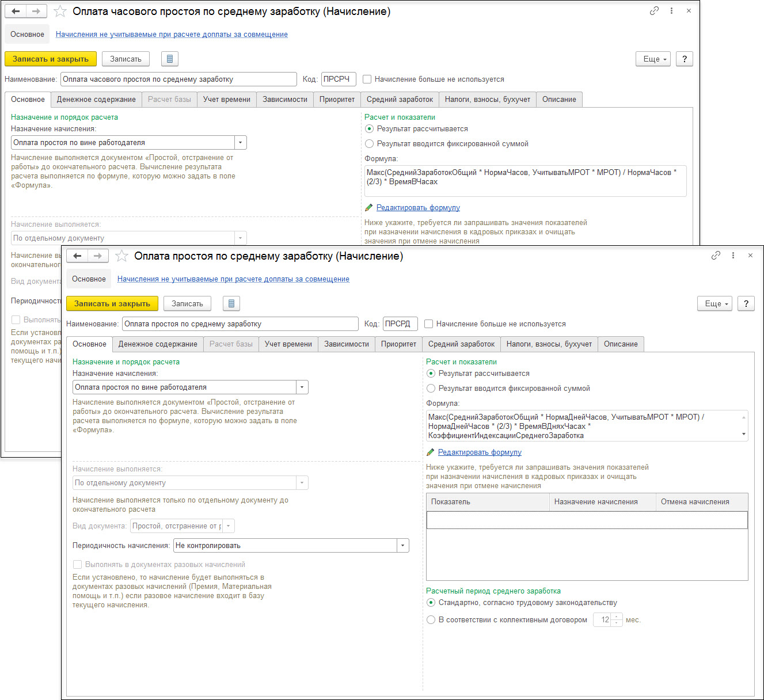Screen dimensions: 764x700
Task: Switch to 'Денежное содержание' tab in back window
Action: coord(96,100)
